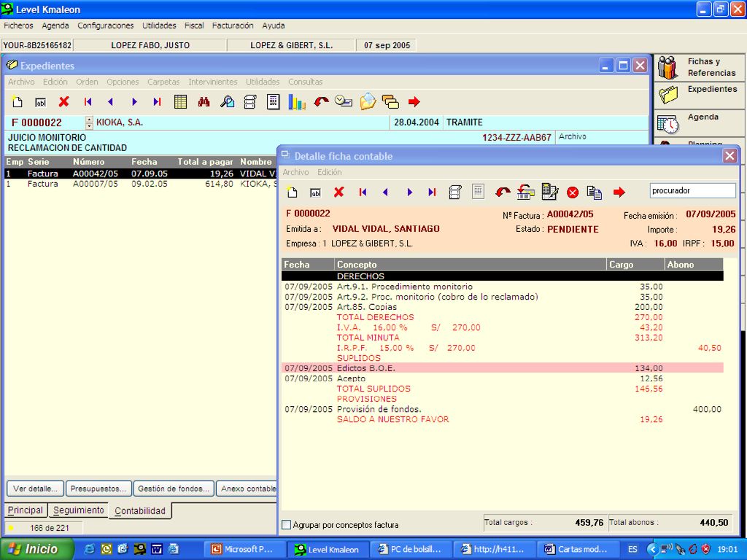
Task: Create new record in Expedientes toolbar
Action: click(18, 101)
